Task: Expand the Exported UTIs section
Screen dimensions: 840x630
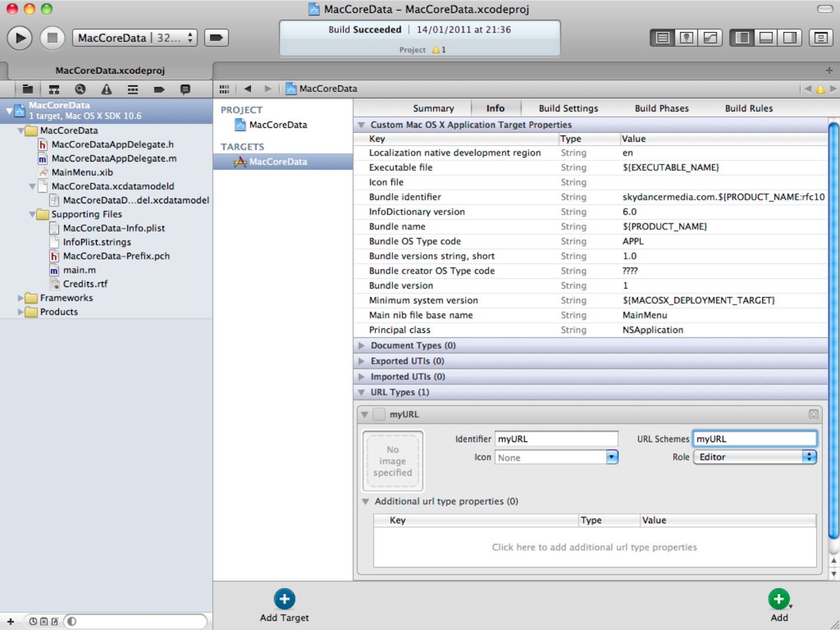Action: pyautogui.click(x=361, y=361)
